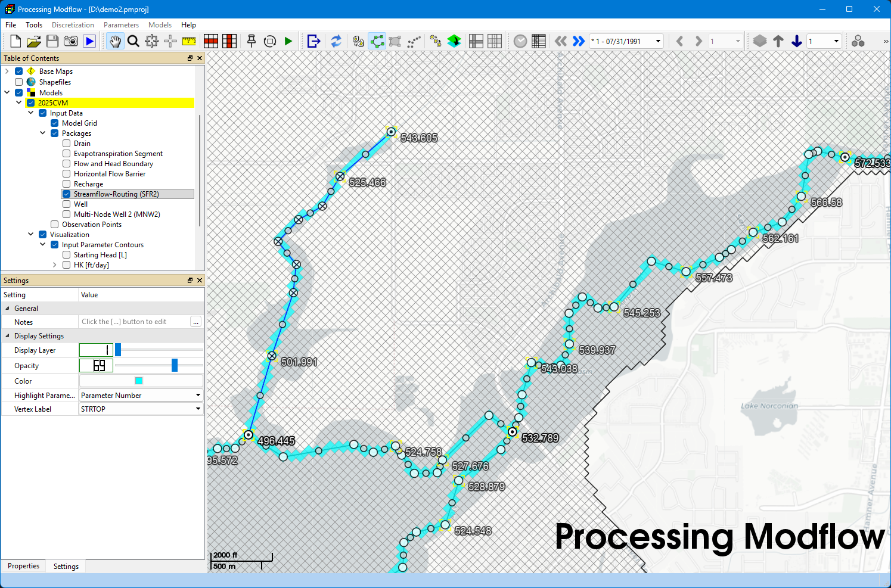The height and width of the screenshot is (588, 891).
Task: Collapse the Packages tree node
Action: [x=43, y=133]
